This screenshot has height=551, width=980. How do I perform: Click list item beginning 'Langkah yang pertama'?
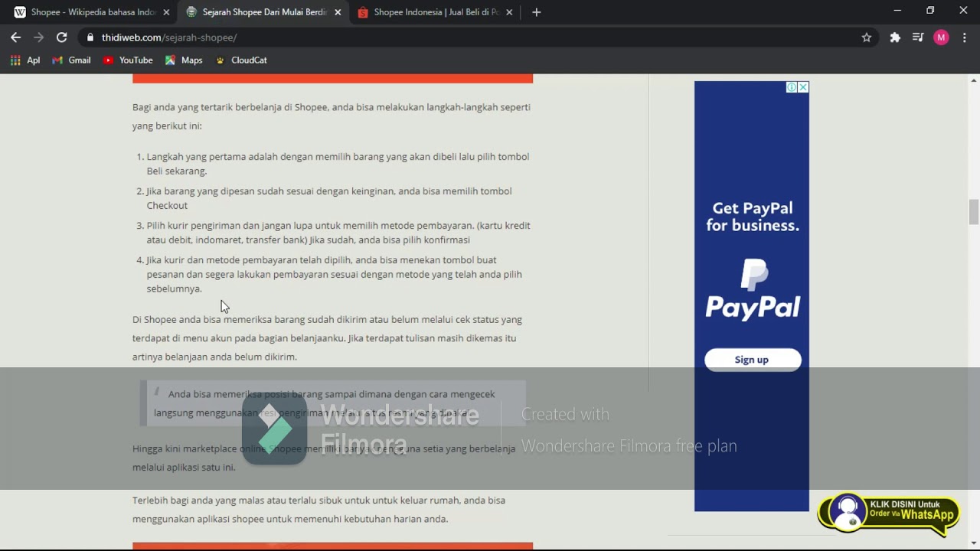pyautogui.click(x=338, y=164)
